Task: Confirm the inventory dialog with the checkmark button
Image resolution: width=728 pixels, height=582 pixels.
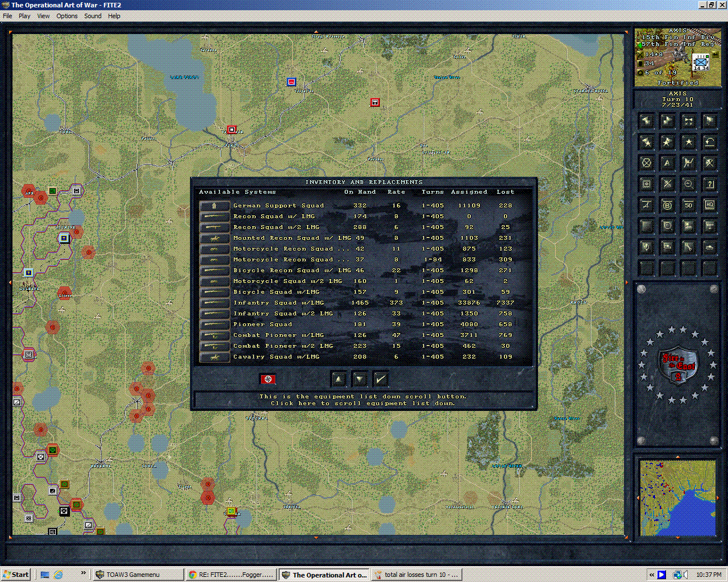Action: (381, 379)
